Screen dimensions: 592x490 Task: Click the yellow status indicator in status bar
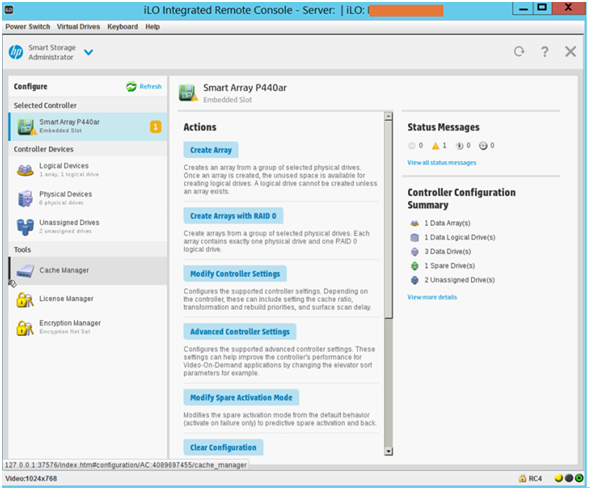(x=559, y=478)
